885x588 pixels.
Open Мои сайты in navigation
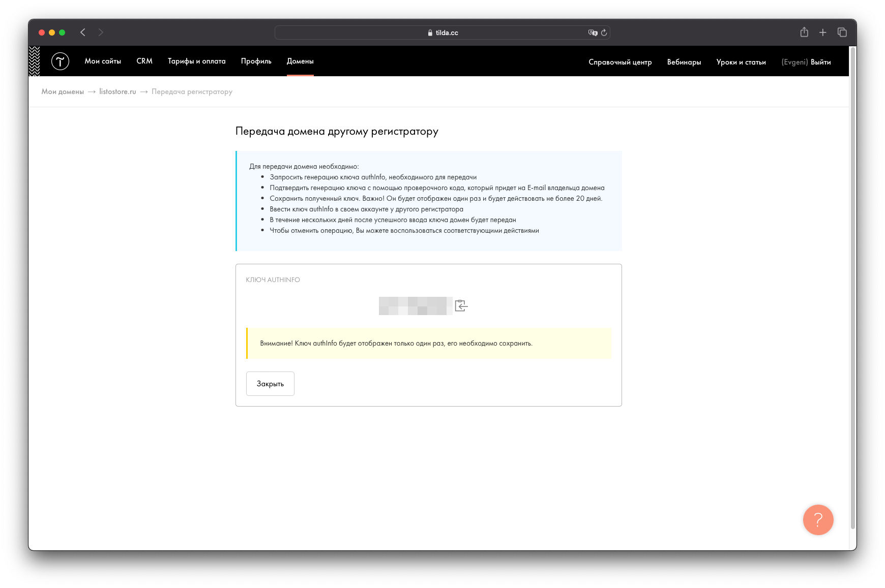pos(103,61)
